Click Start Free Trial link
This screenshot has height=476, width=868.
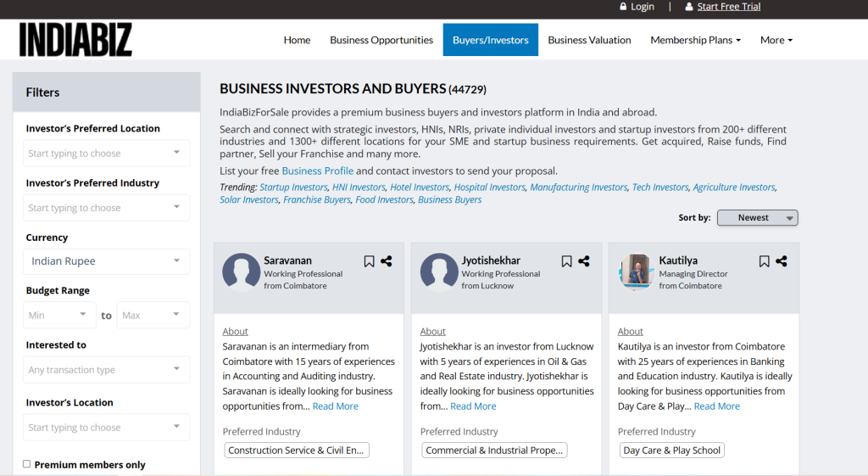pos(728,7)
